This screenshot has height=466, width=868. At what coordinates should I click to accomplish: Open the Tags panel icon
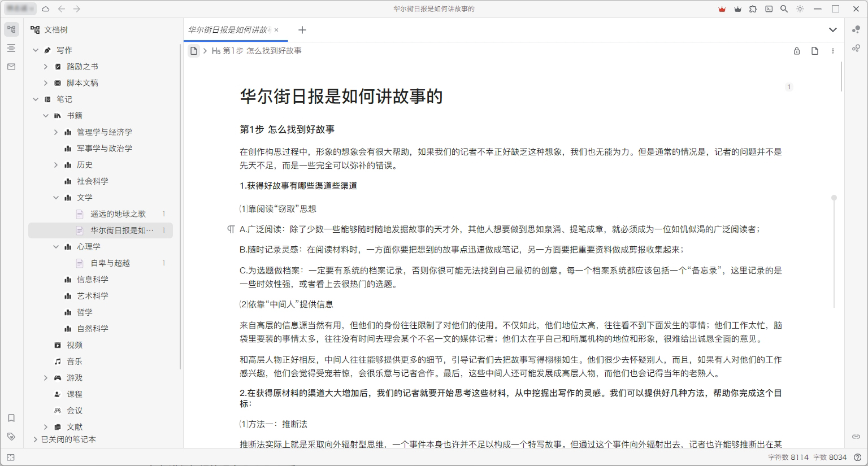[11, 437]
